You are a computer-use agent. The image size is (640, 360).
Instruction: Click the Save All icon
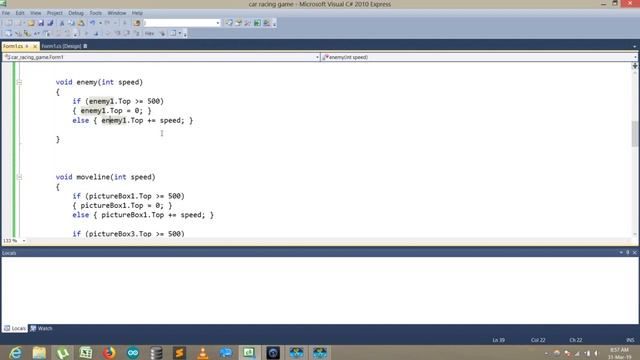[50, 23]
